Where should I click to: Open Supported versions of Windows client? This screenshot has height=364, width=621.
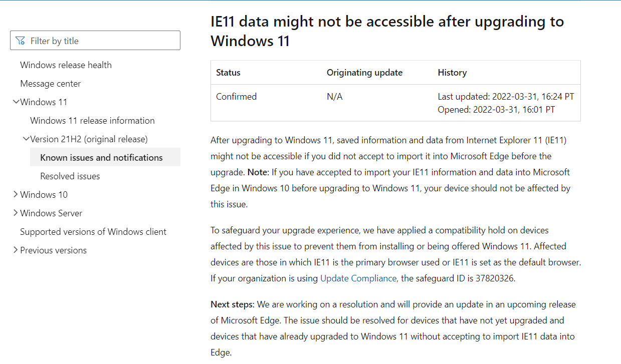(93, 231)
